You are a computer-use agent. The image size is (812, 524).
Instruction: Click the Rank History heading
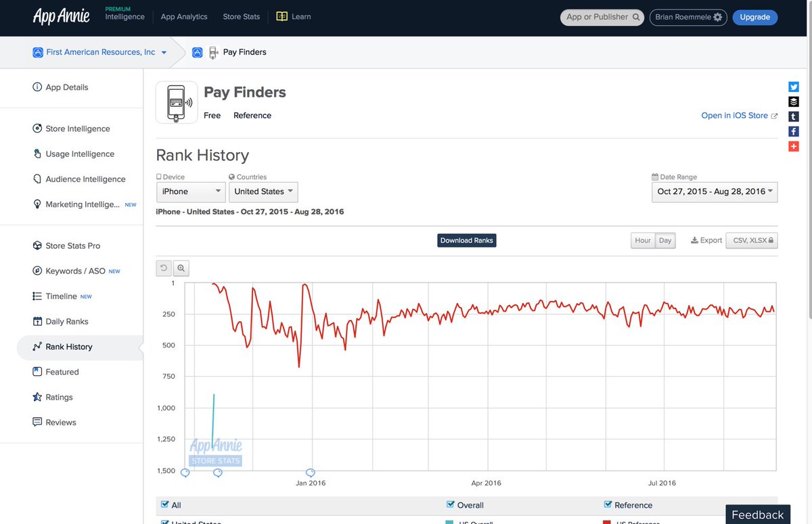pos(202,155)
